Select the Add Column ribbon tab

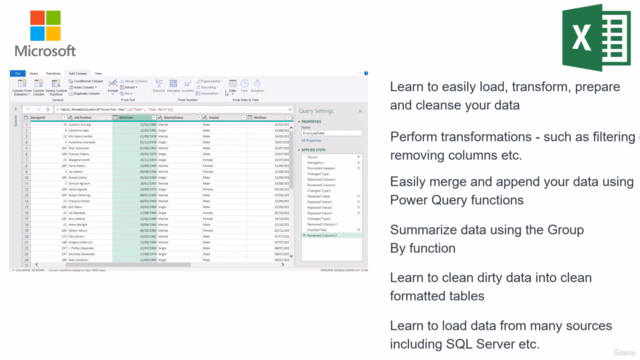click(78, 73)
